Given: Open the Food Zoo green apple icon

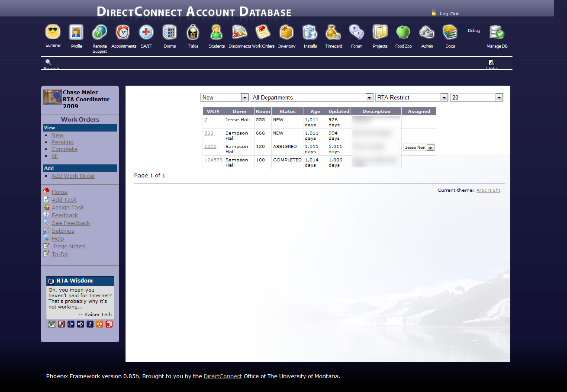Looking at the screenshot, I should tap(403, 32).
